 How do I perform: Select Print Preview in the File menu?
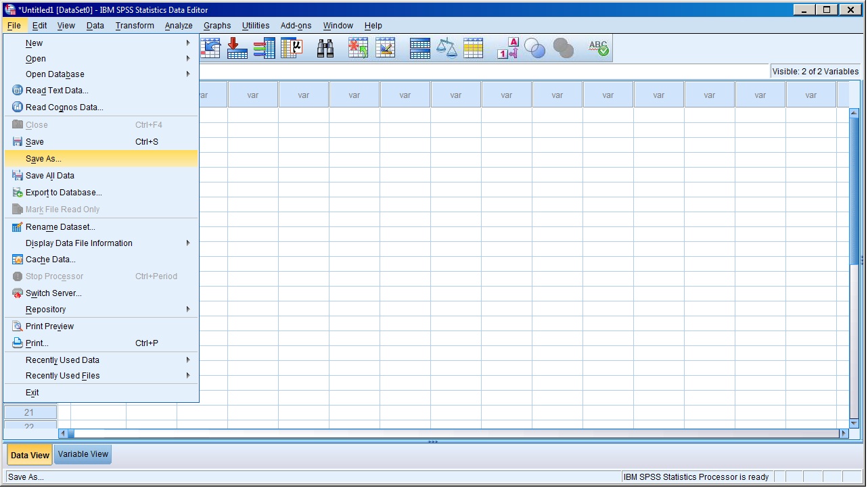tap(49, 326)
